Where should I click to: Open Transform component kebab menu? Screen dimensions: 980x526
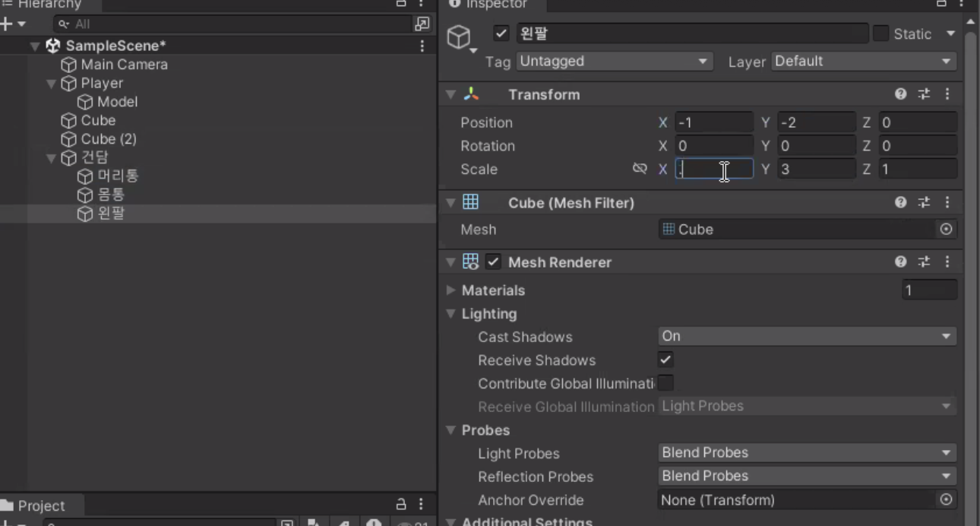947,94
